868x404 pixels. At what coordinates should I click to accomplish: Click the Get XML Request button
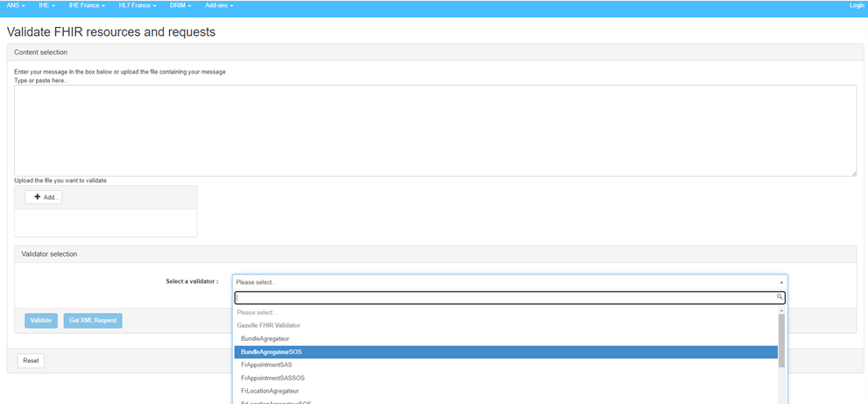(93, 321)
